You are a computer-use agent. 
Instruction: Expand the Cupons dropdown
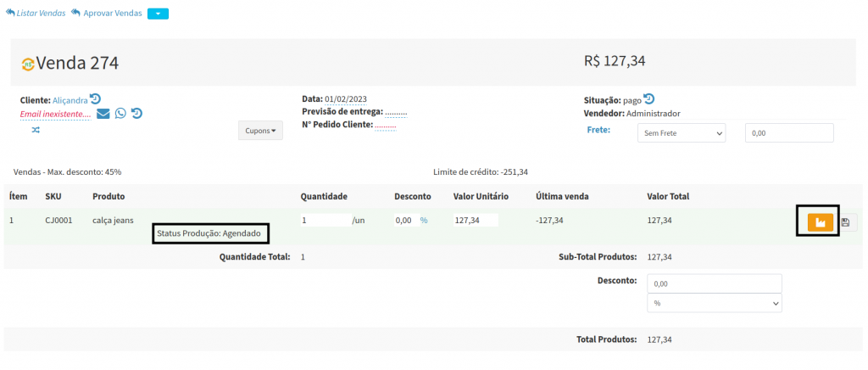260,131
